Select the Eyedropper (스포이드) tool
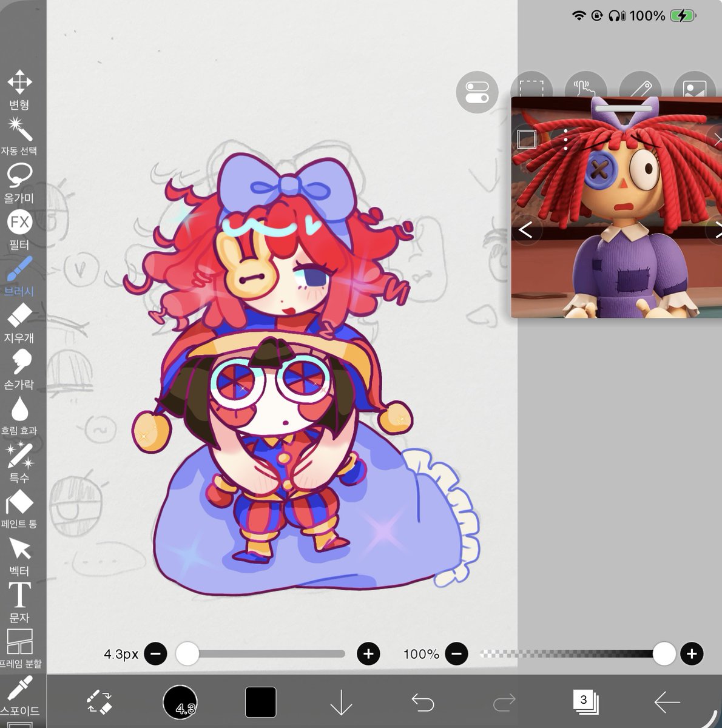This screenshot has height=728, width=722. [x=20, y=696]
